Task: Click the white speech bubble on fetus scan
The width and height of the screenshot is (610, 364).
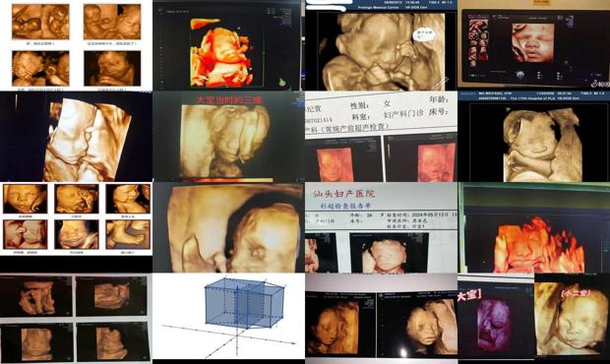Action: [423, 34]
